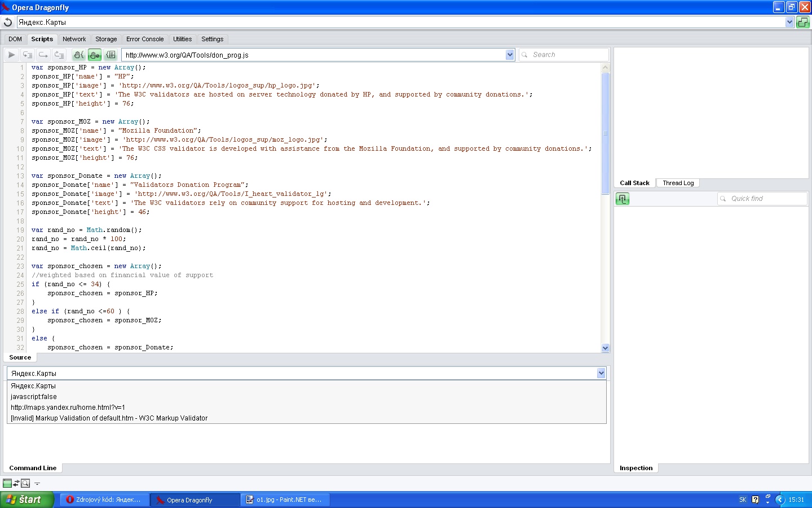This screenshot has height=508, width=812.
Task: Click the Step Over debugger button
Action: click(x=43, y=55)
